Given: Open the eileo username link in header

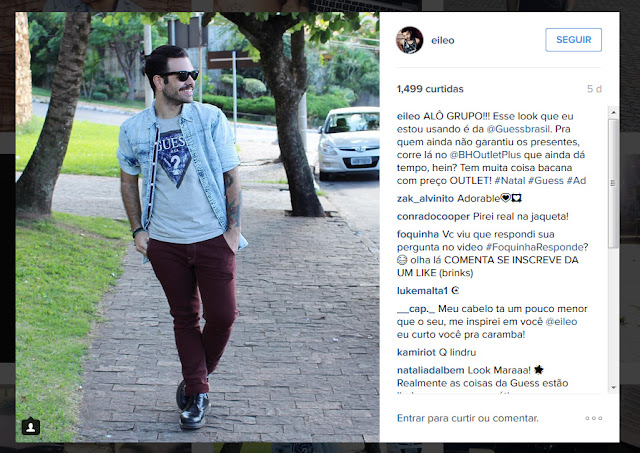Looking at the screenshot, I should (x=443, y=40).
